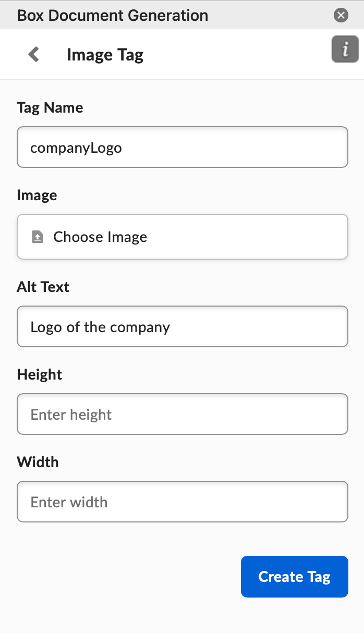364x633 pixels.
Task: Click the Width label above its field
Action: click(x=38, y=462)
